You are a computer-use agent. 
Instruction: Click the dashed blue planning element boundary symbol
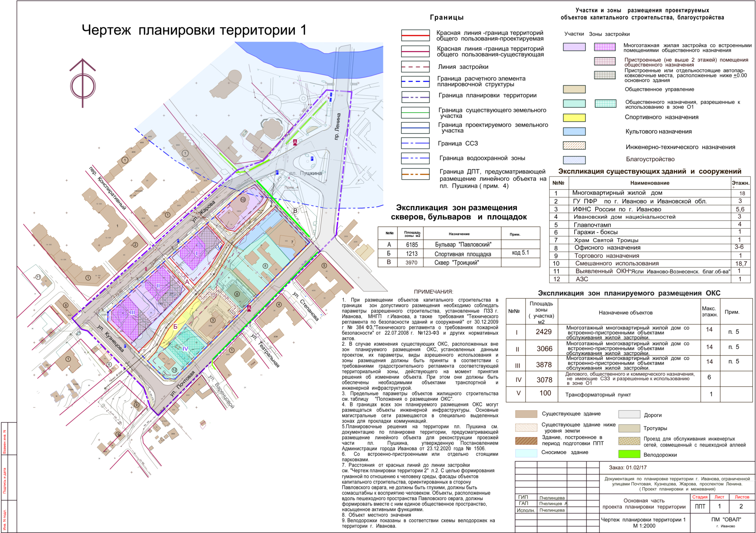[x=415, y=81]
